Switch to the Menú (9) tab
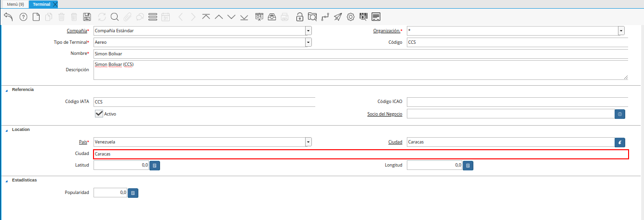 point(15,4)
